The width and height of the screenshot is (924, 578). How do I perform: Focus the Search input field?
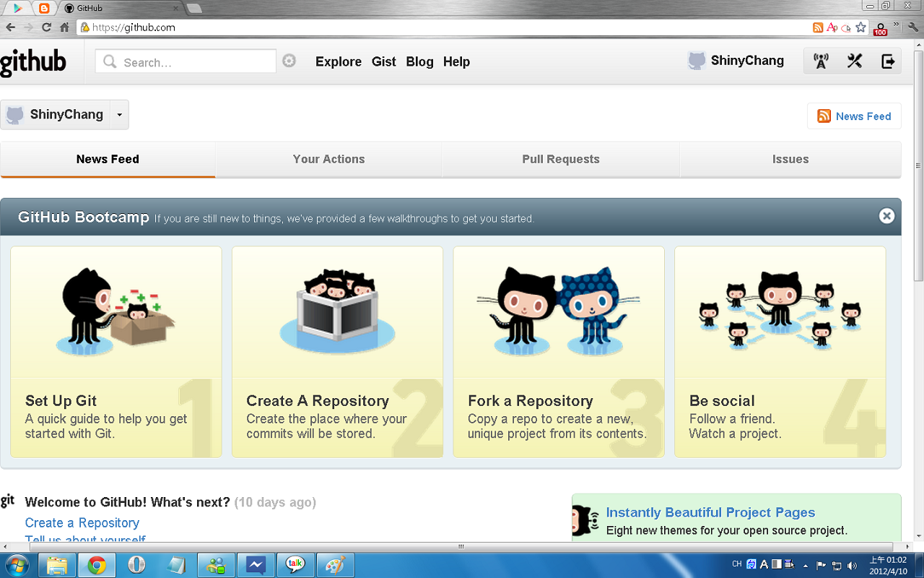(x=186, y=61)
